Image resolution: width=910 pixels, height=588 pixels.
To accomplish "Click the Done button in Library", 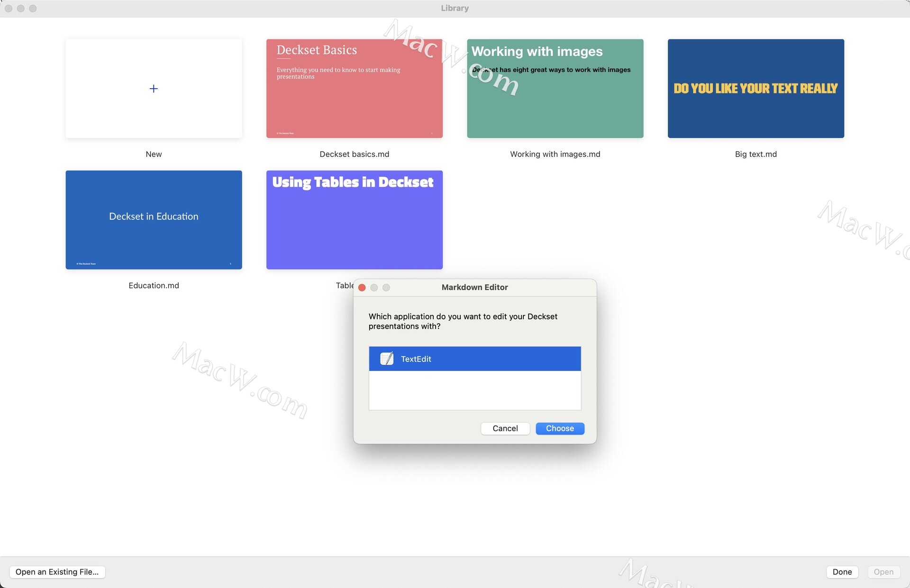I will [x=842, y=572].
